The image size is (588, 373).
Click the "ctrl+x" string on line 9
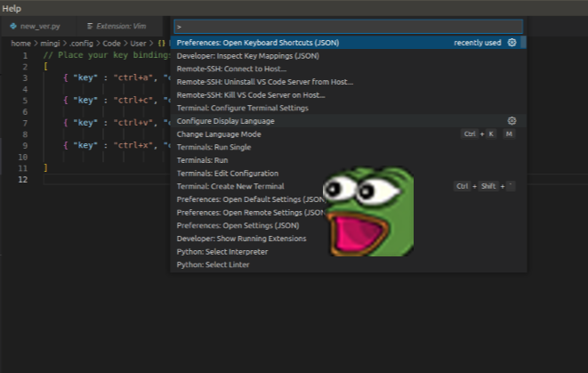click(133, 145)
